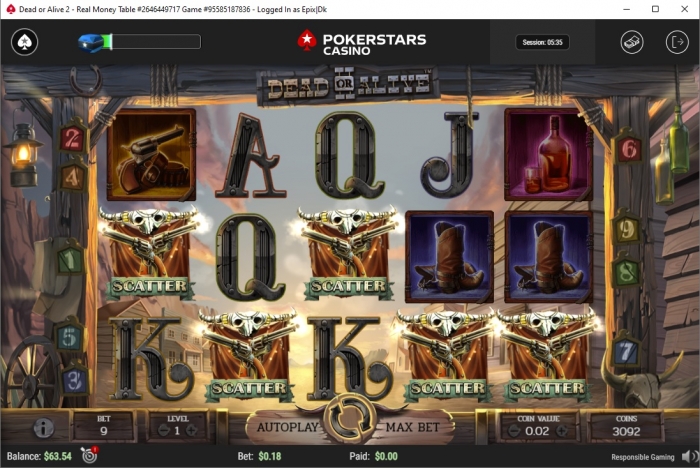The image size is (700, 468).
Task: Open the challenges target icon
Action: [x=89, y=455]
